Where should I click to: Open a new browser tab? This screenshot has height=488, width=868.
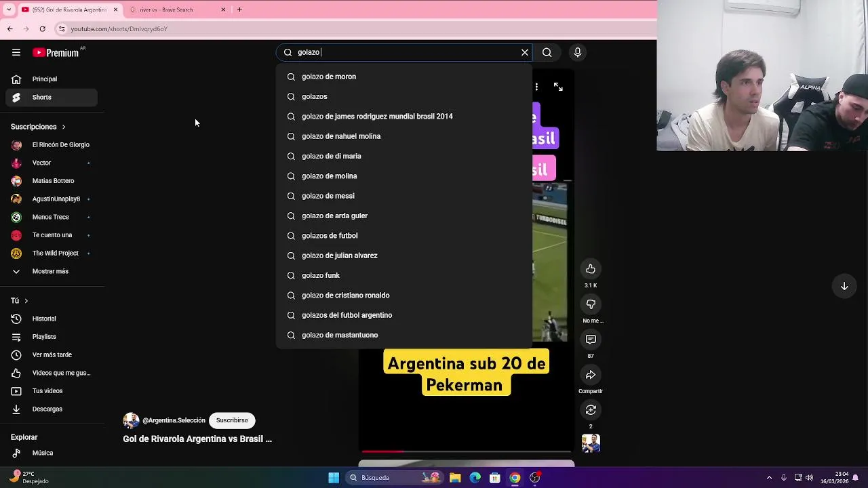click(239, 9)
